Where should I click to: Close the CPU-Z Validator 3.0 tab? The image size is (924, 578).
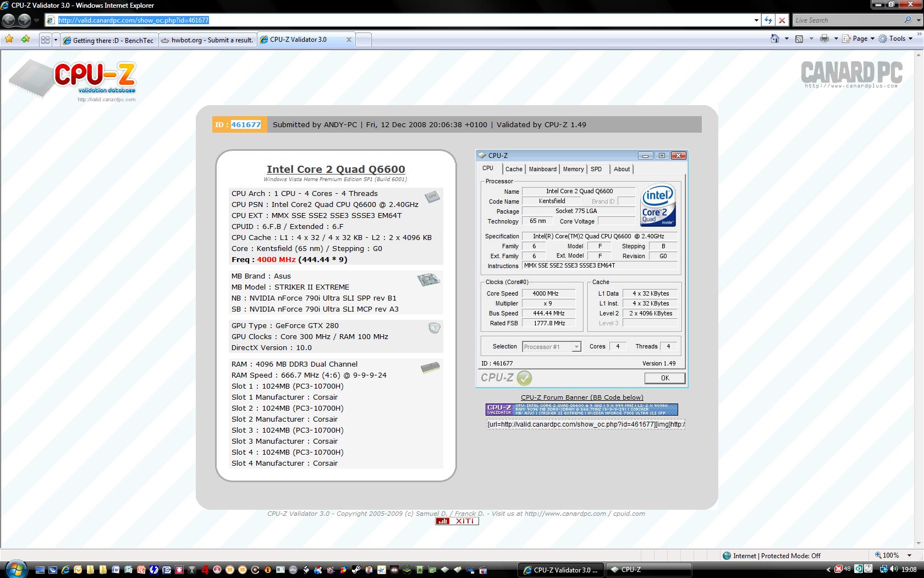(349, 40)
